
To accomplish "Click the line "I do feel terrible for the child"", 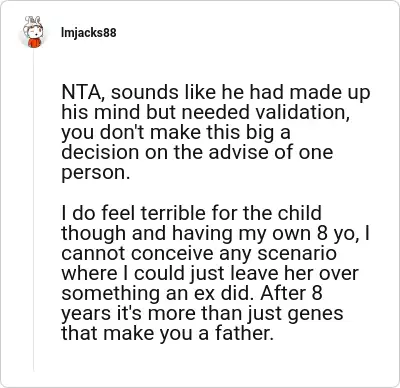I will 191,213.
